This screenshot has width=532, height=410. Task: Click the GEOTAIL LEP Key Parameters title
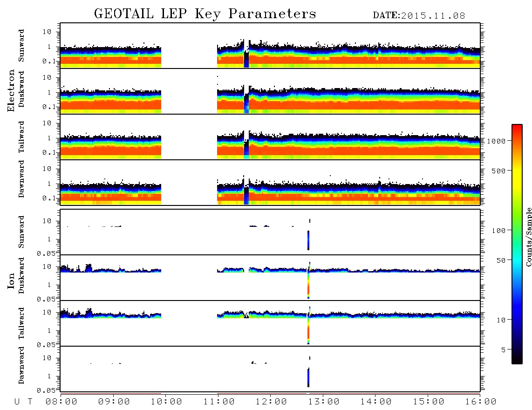pyautogui.click(x=205, y=14)
